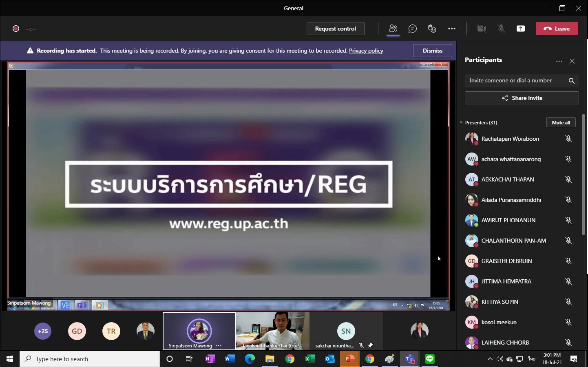The width and height of the screenshot is (588, 367).
Task: Toggle mic icon for Ailada Puranasamriddhi
Action: (x=568, y=200)
